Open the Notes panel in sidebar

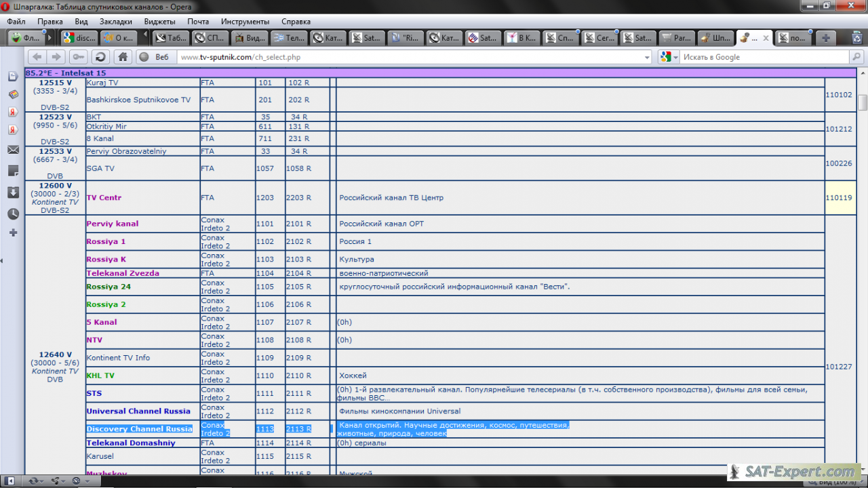pos(13,171)
